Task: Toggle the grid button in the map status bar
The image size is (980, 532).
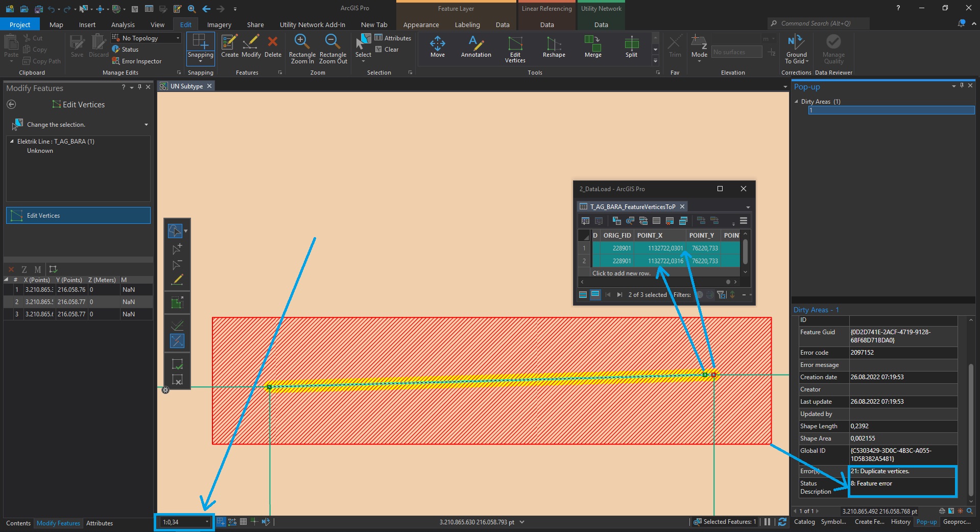Action: 243,522
